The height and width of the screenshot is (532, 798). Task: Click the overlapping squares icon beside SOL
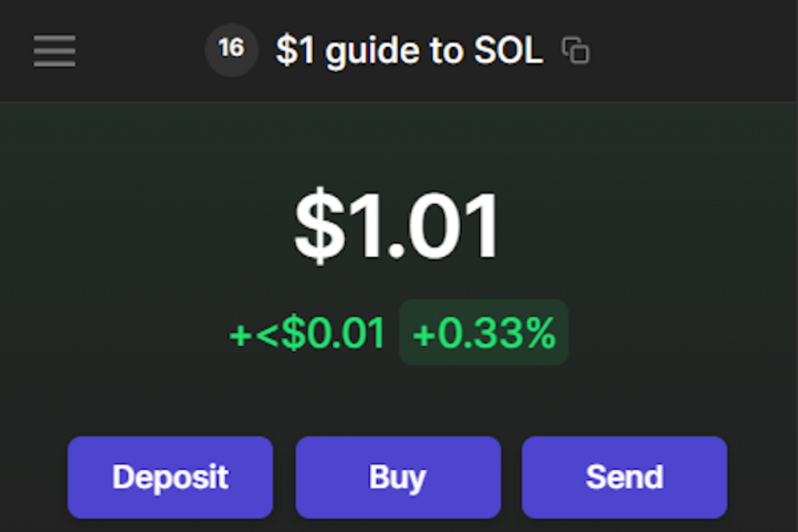pyautogui.click(x=576, y=51)
